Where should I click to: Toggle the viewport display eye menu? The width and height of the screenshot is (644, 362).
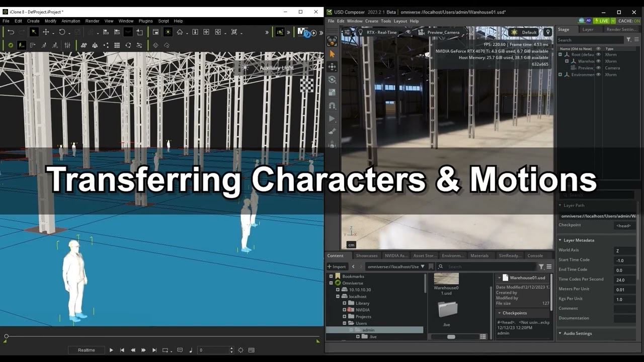pyautogui.click(x=408, y=32)
